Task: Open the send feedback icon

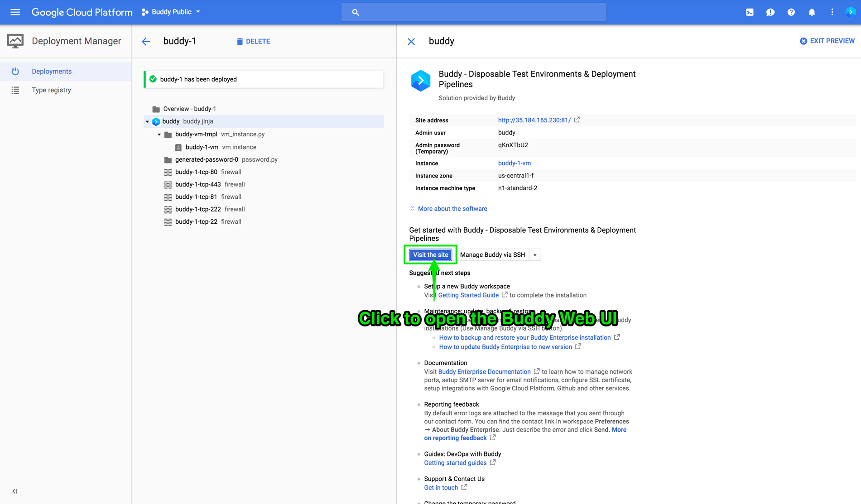Action: click(770, 12)
